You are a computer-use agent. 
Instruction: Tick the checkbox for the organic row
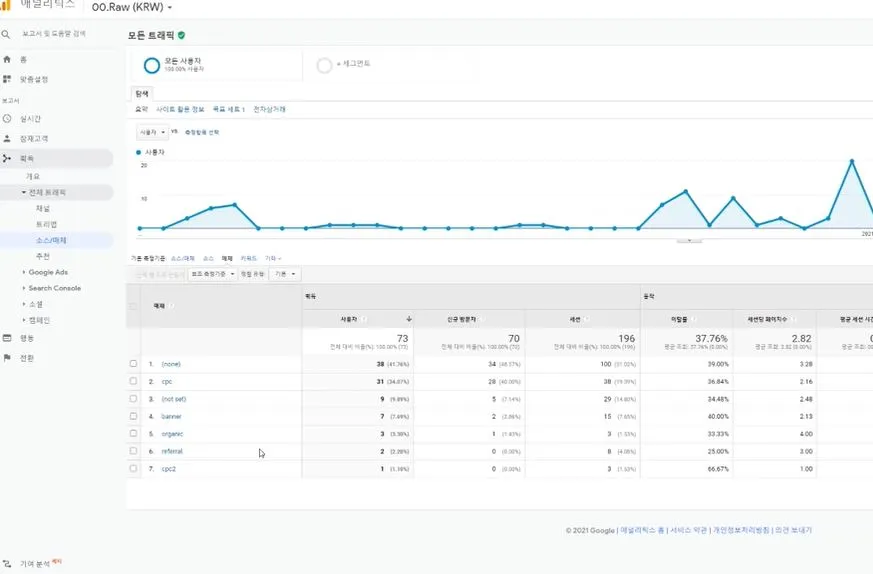point(133,433)
